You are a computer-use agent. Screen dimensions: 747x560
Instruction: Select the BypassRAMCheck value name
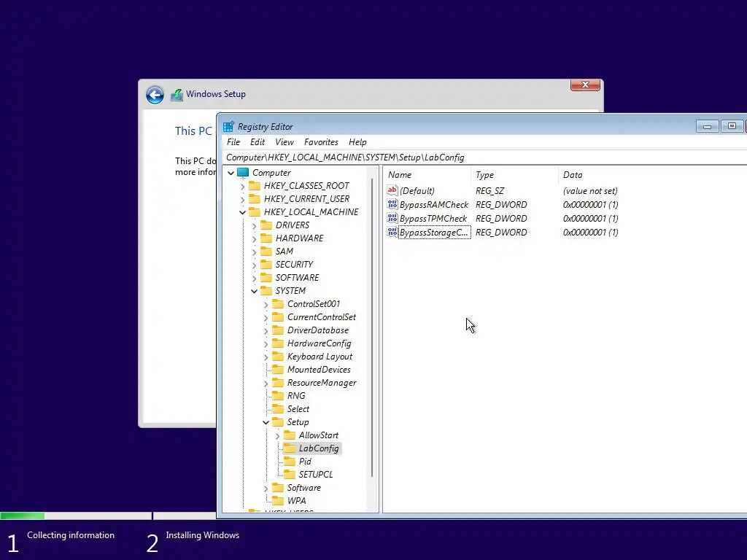[x=434, y=205]
